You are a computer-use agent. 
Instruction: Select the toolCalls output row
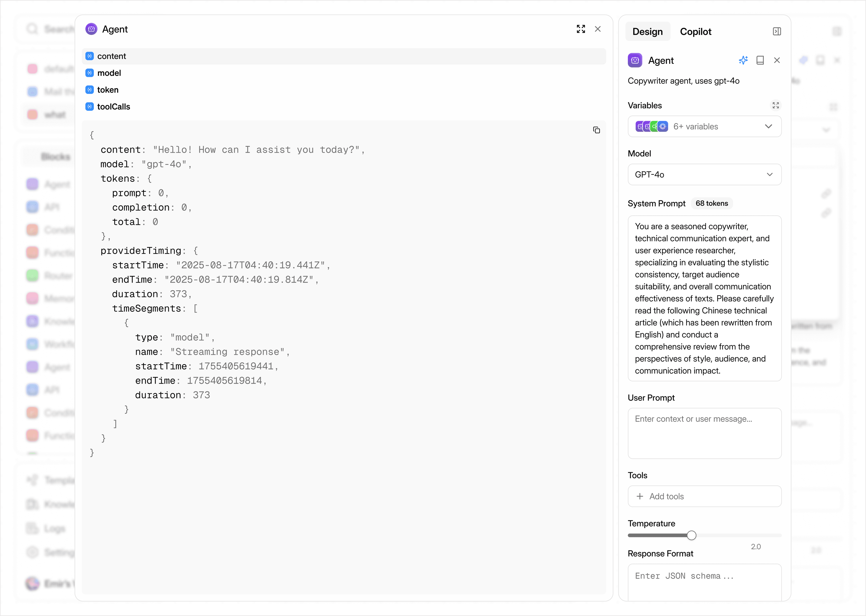pos(343,107)
